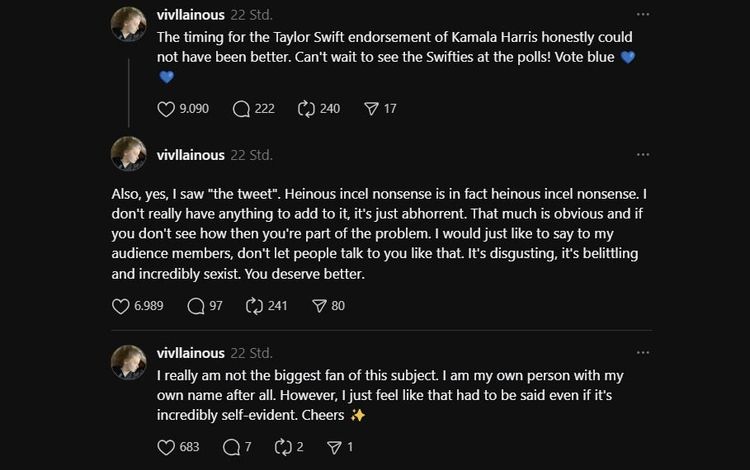
Task: Click the first post's profile avatar
Action: [128, 24]
